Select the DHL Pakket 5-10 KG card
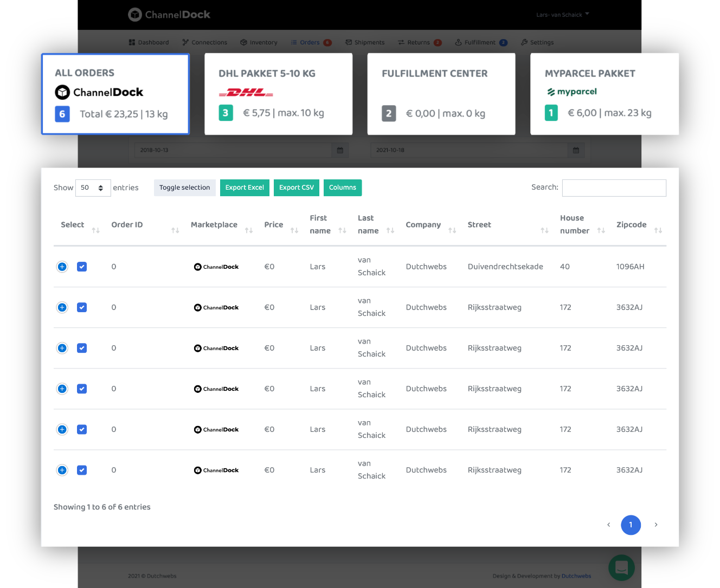Image resolution: width=720 pixels, height=588 pixels. (x=279, y=94)
